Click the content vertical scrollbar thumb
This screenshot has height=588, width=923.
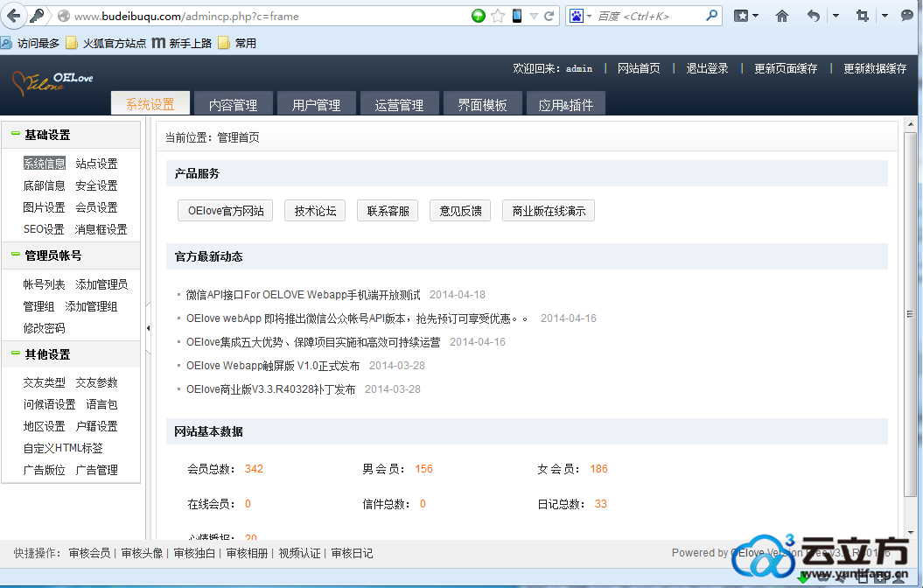(911, 314)
